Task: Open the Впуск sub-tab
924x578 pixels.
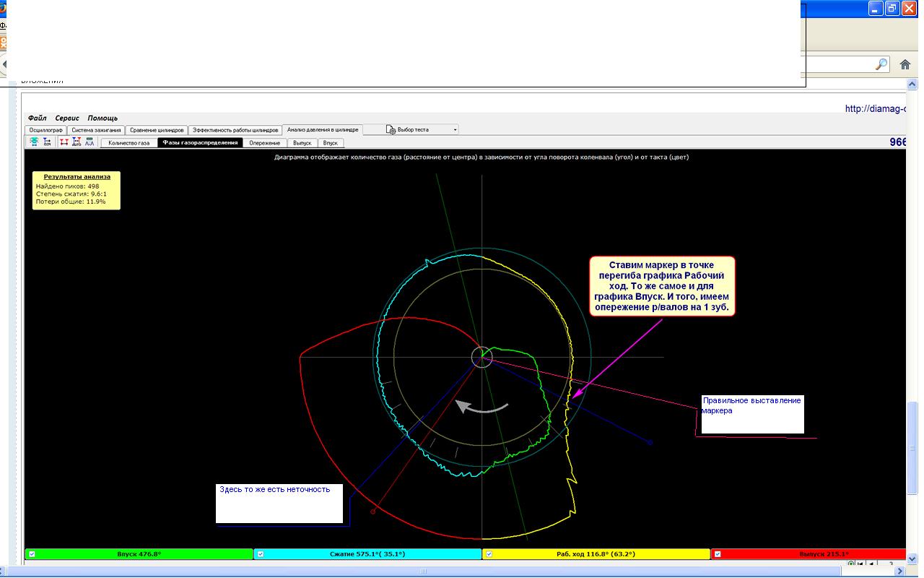Action: [x=330, y=143]
